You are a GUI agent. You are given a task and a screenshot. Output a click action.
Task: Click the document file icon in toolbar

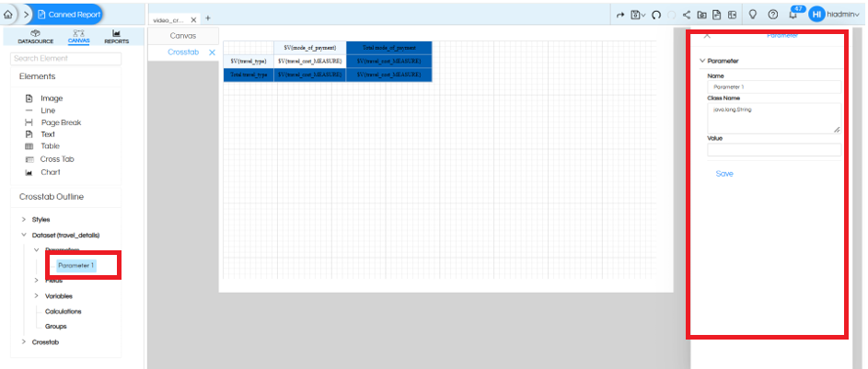[716, 15]
